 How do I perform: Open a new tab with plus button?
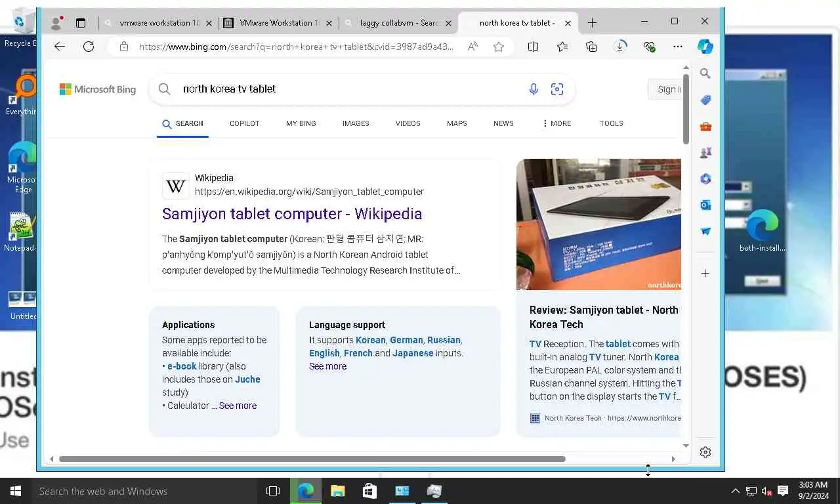pyautogui.click(x=592, y=23)
